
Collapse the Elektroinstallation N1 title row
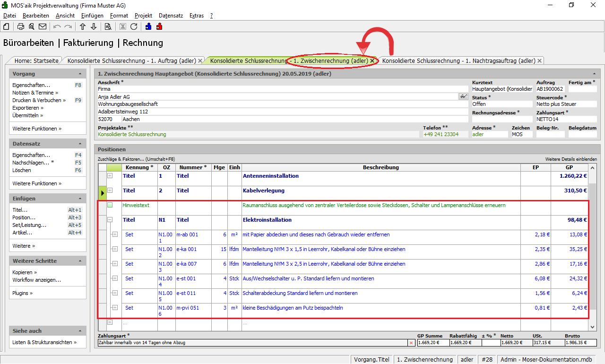110,220
